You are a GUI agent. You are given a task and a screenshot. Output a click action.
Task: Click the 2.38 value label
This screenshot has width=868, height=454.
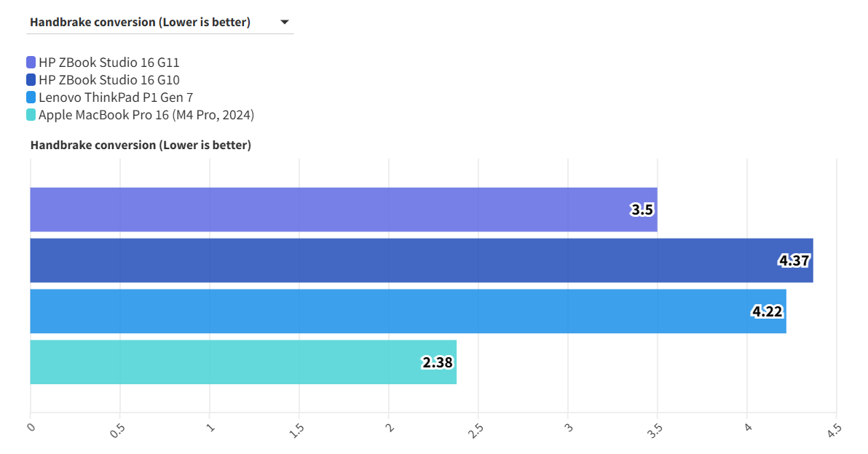(x=438, y=362)
